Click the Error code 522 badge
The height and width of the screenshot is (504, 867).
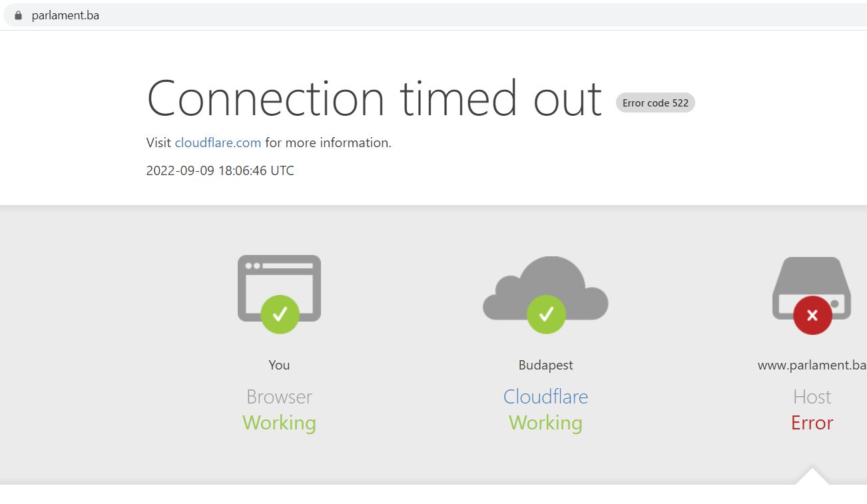655,103
